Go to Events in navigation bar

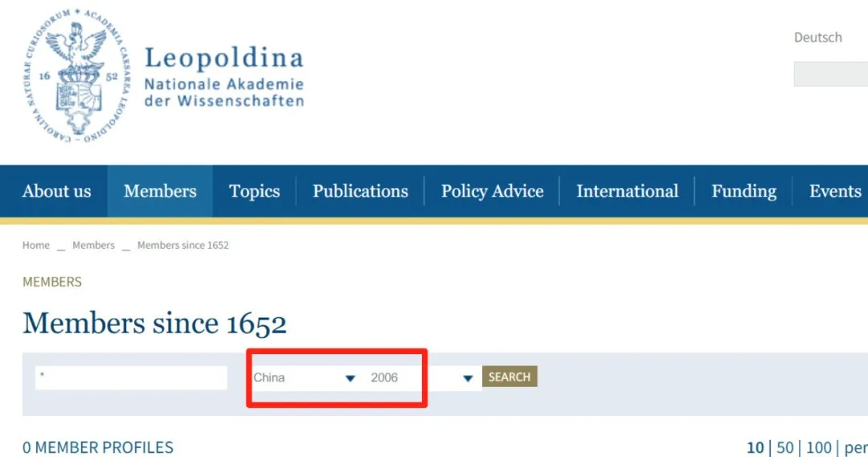click(834, 191)
